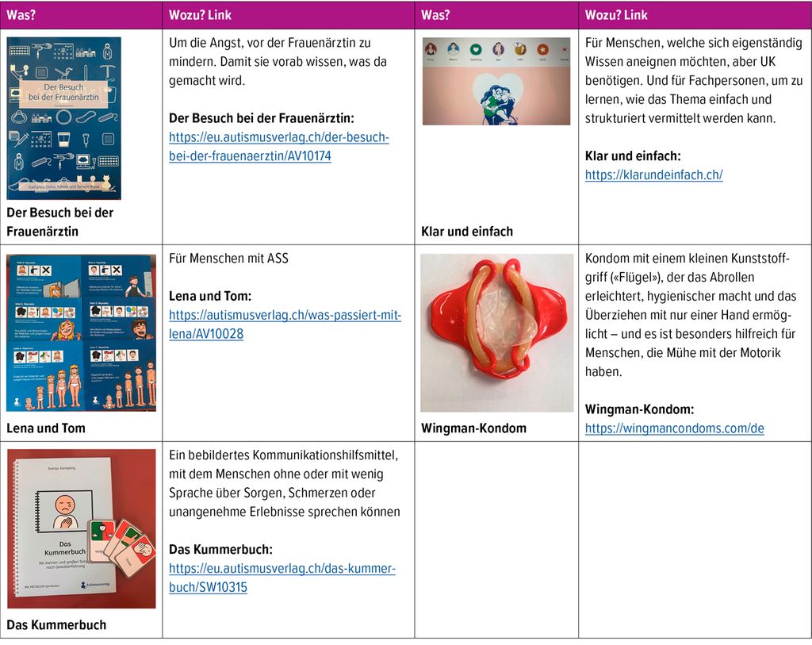
Task: Click the heart illustration with the hugging couple
Action: coord(497,98)
